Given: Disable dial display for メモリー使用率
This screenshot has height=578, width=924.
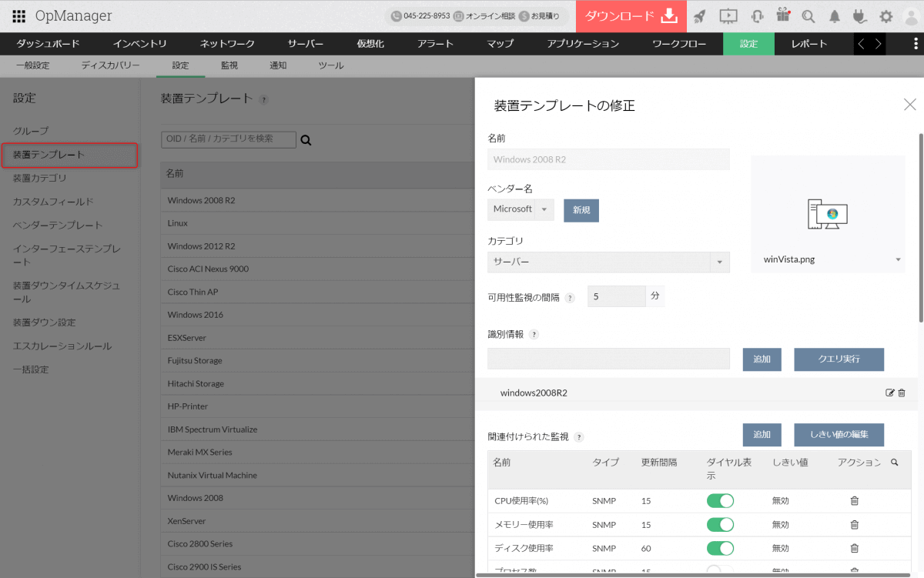Looking at the screenshot, I should pyautogui.click(x=720, y=525).
